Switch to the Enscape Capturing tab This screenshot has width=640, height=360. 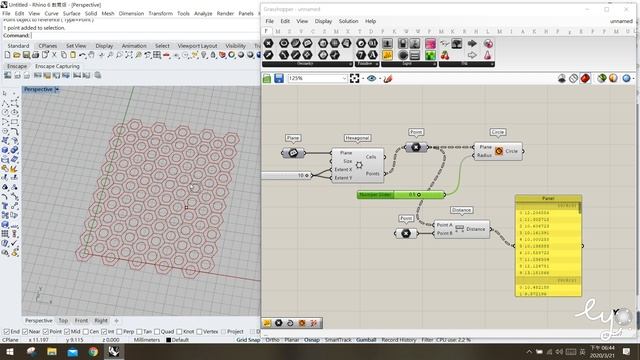57,66
